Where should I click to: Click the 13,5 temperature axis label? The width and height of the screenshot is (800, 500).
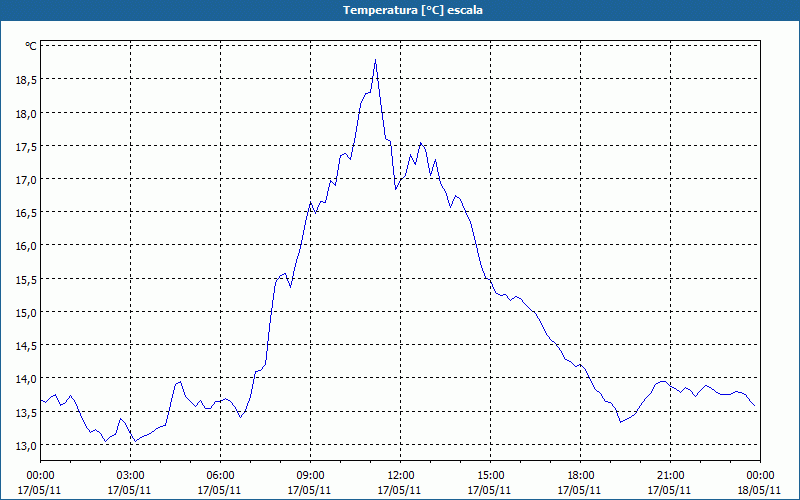[27, 413]
